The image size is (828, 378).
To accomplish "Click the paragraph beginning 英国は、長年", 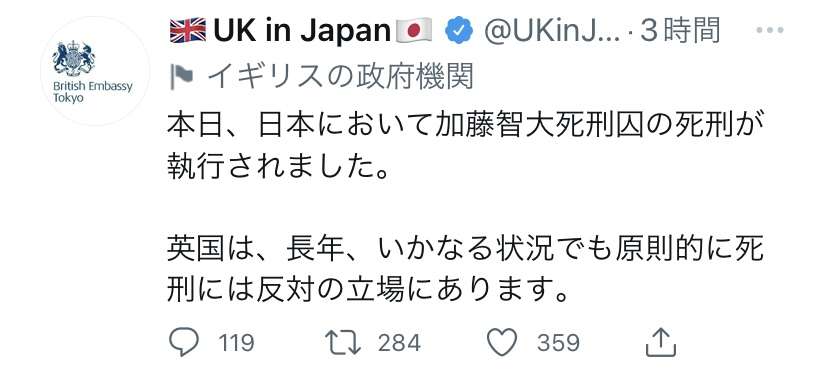I will 466,270.
